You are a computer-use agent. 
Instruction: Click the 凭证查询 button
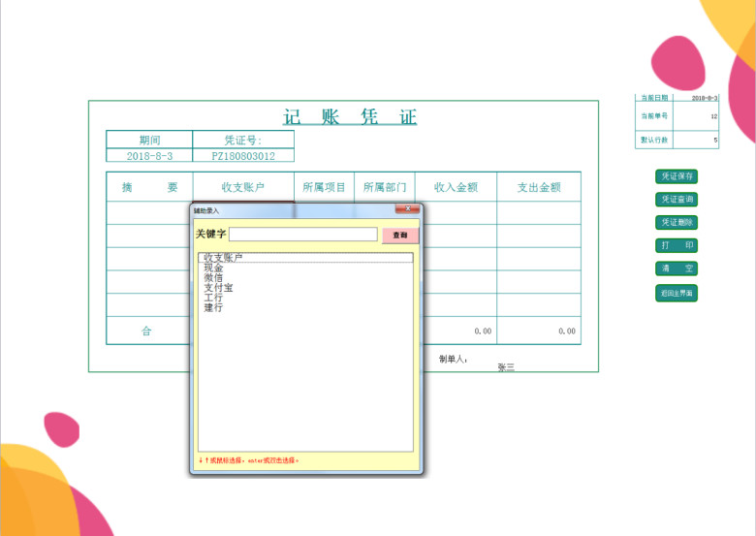tap(677, 199)
